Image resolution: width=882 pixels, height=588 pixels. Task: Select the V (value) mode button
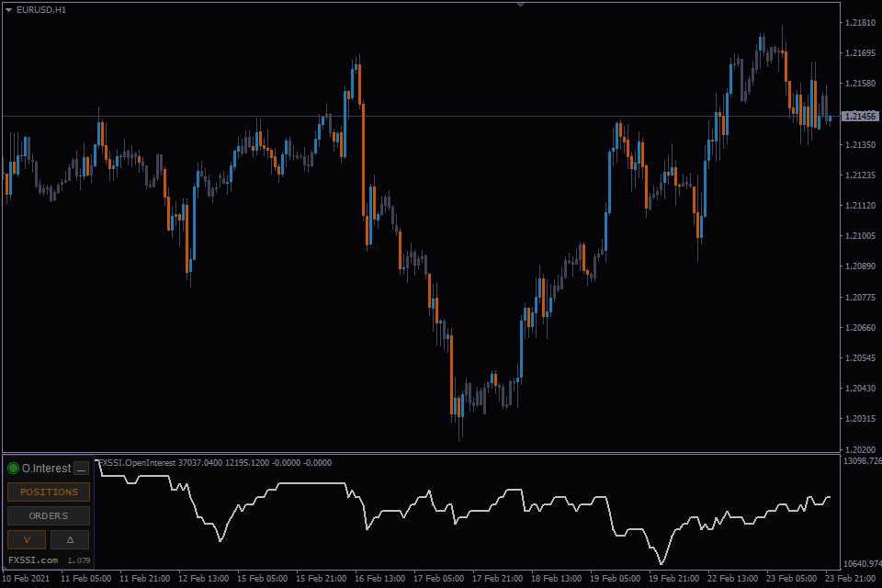click(27, 539)
